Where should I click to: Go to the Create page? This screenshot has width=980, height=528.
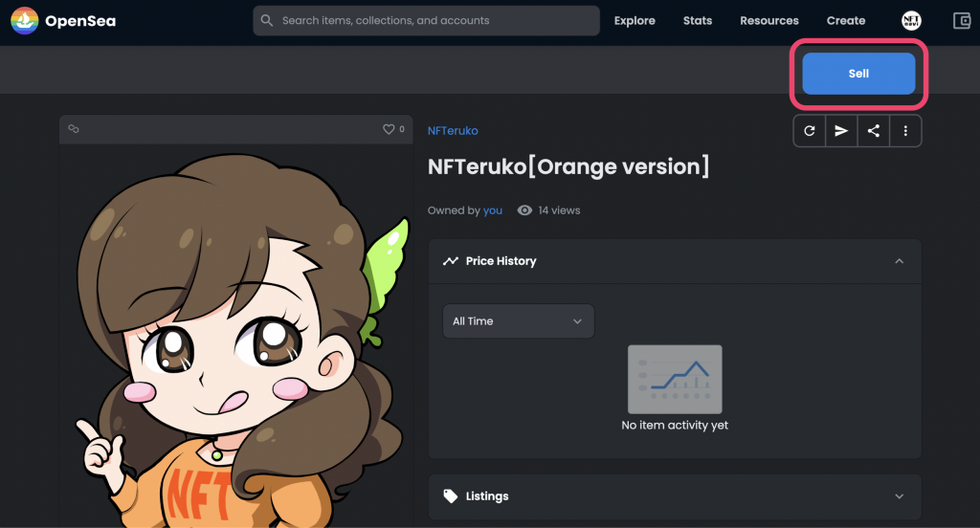846,21
